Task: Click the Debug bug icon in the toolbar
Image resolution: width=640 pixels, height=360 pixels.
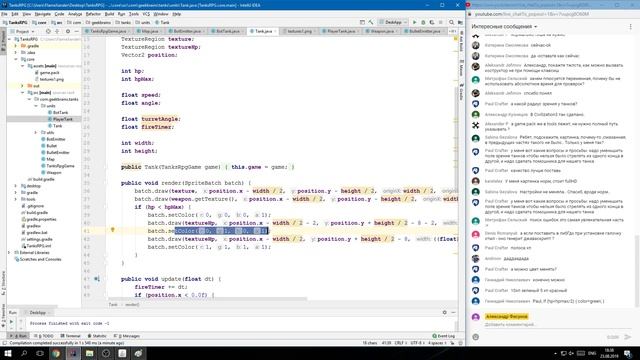Action: tap(423, 22)
